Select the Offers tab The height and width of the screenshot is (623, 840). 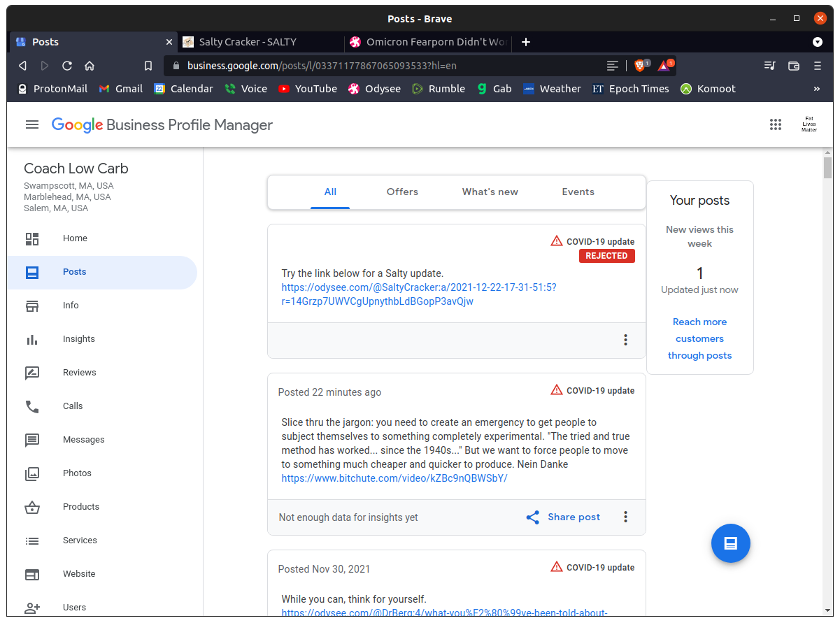tap(402, 192)
